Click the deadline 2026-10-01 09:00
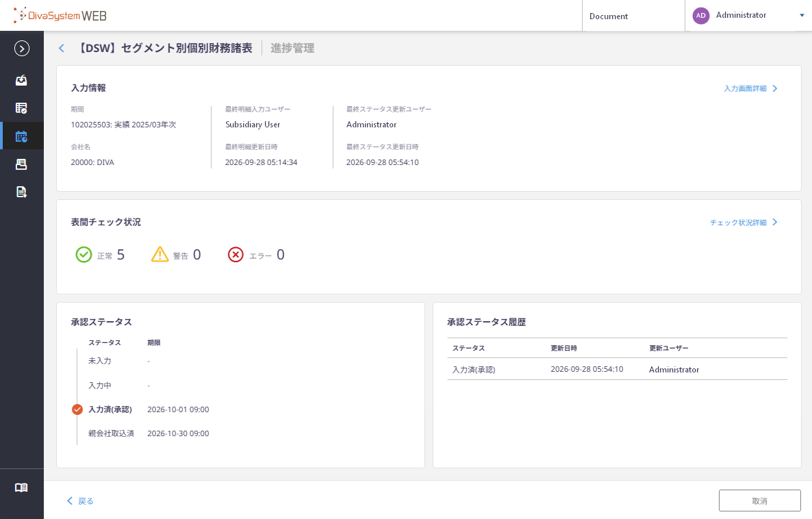The height and width of the screenshot is (519, 812). [178, 409]
